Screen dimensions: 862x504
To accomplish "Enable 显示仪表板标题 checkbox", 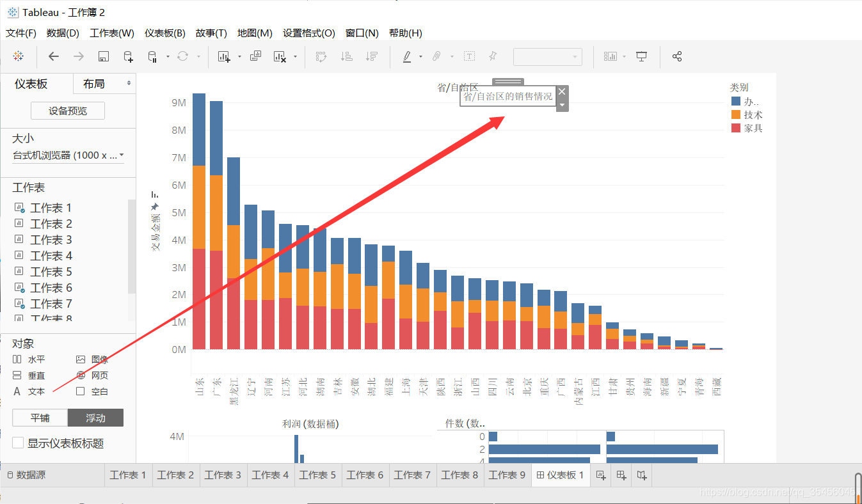I will point(18,443).
